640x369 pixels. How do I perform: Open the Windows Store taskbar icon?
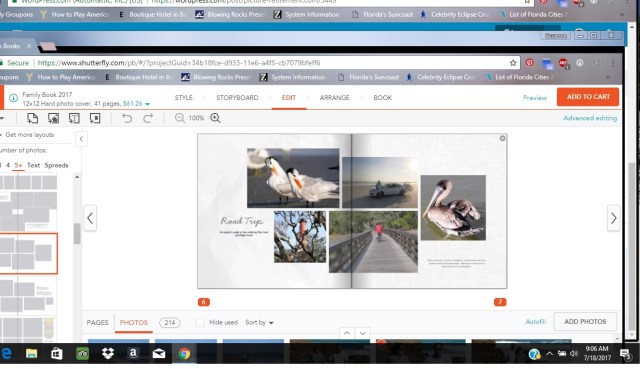(57, 353)
